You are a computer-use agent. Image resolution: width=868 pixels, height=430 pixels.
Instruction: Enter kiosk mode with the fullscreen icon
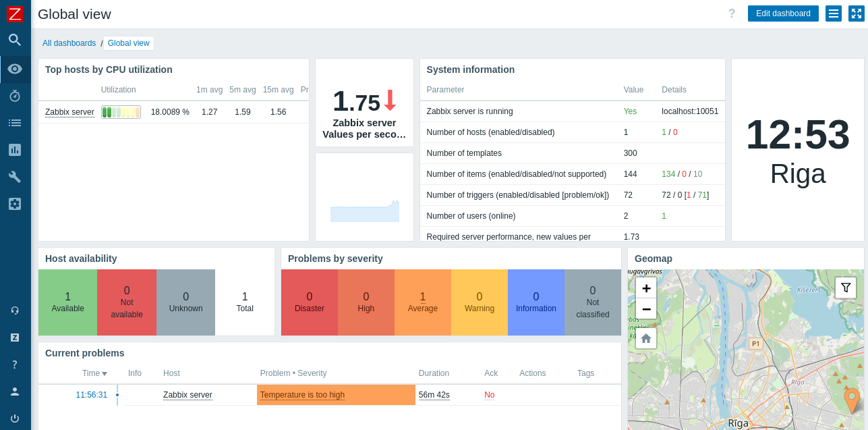(x=857, y=14)
